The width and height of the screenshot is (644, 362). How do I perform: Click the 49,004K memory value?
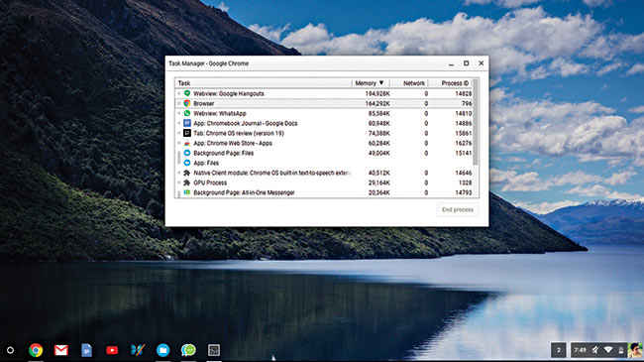click(379, 153)
